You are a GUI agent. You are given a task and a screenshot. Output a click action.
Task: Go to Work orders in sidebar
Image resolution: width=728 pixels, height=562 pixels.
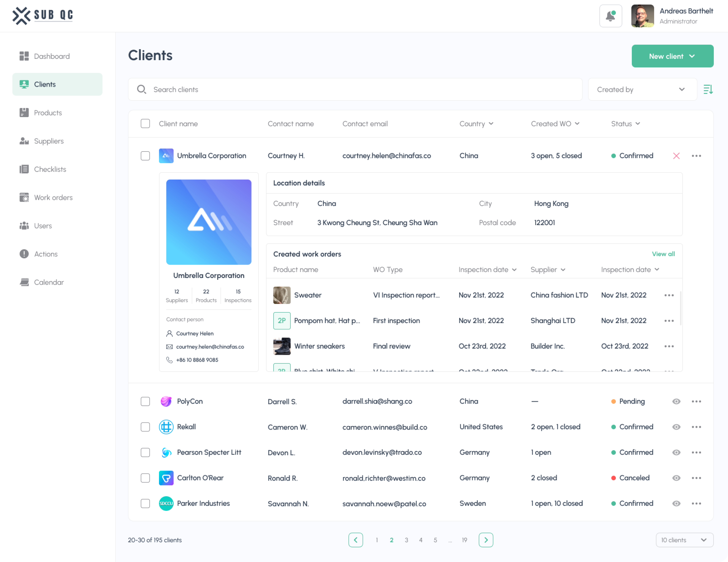pos(53,197)
